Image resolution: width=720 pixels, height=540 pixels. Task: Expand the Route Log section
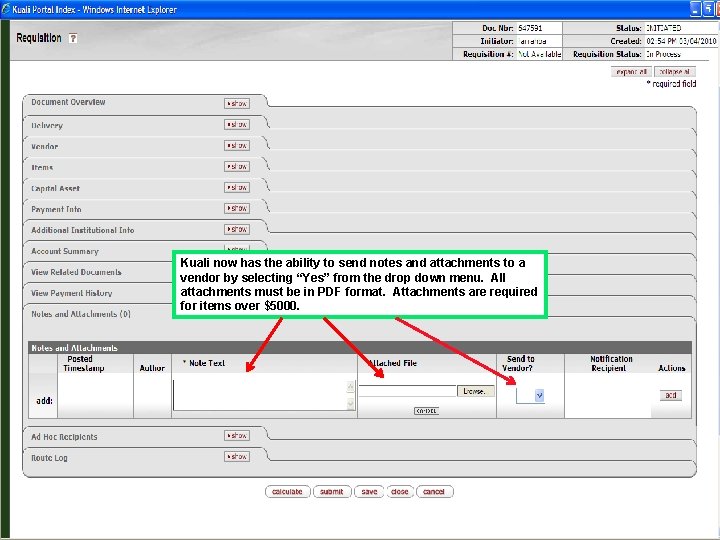tap(237, 456)
